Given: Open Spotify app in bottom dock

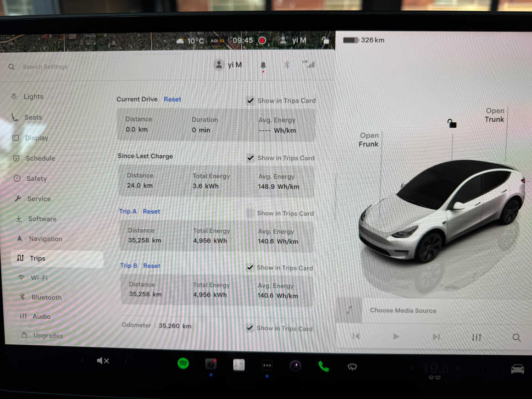Looking at the screenshot, I should (x=183, y=363).
